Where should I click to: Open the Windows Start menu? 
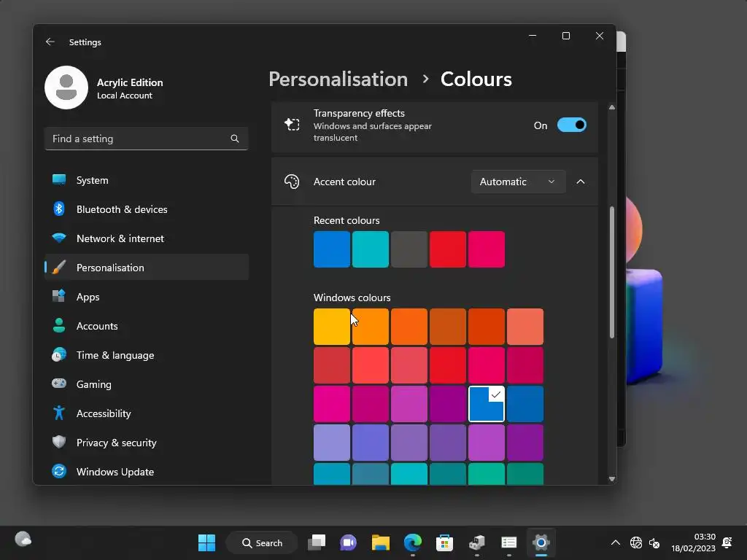(x=206, y=542)
